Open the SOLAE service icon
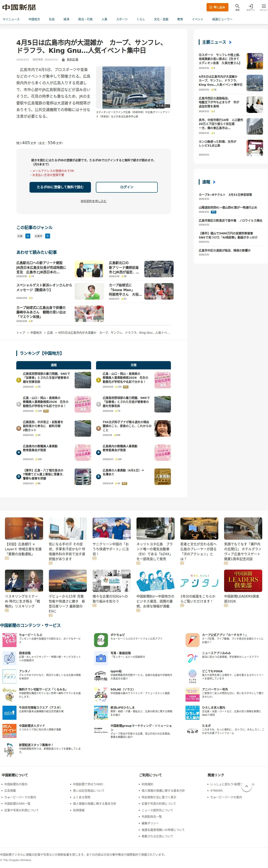The image size is (268, 868). tap(101, 695)
